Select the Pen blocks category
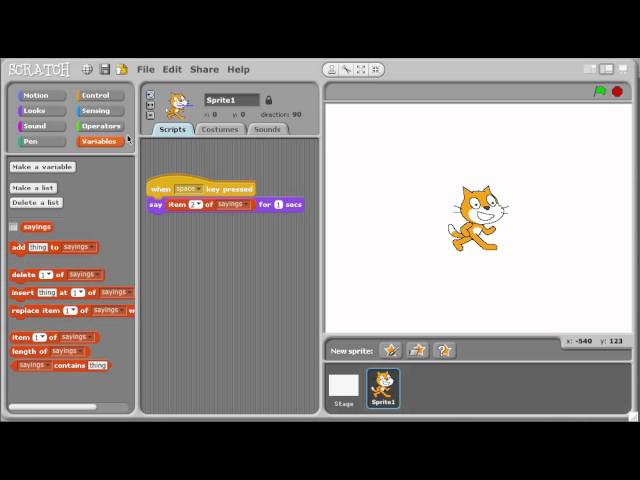The width and height of the screenshot is (640, 480). click(42, 141)
